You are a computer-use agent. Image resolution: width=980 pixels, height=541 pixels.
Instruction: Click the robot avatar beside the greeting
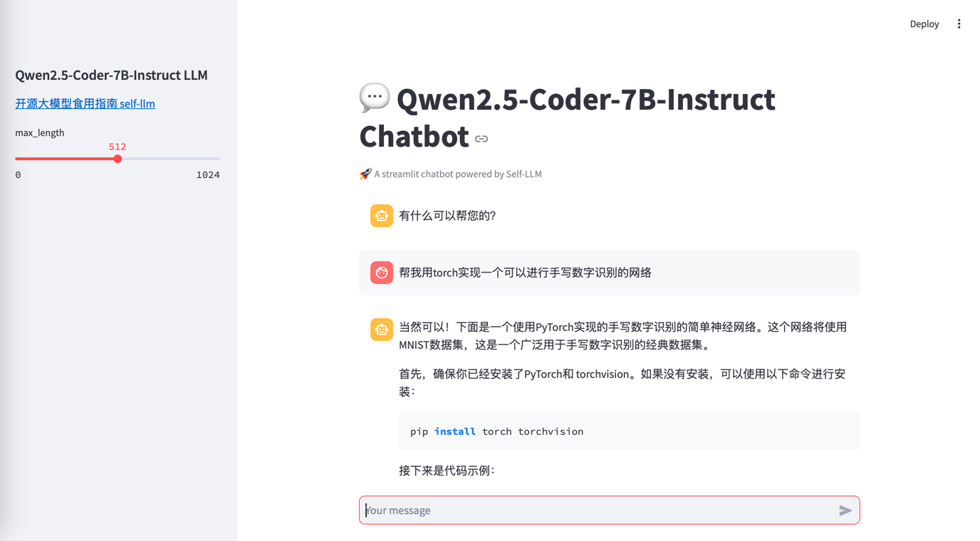click(381, 216)
